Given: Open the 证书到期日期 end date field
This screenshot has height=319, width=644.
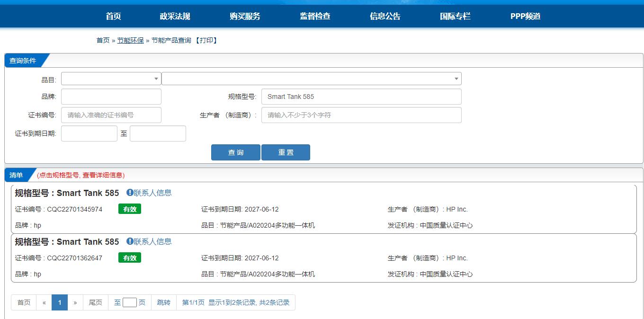Looking at the screenshot, I should (158, 133).
